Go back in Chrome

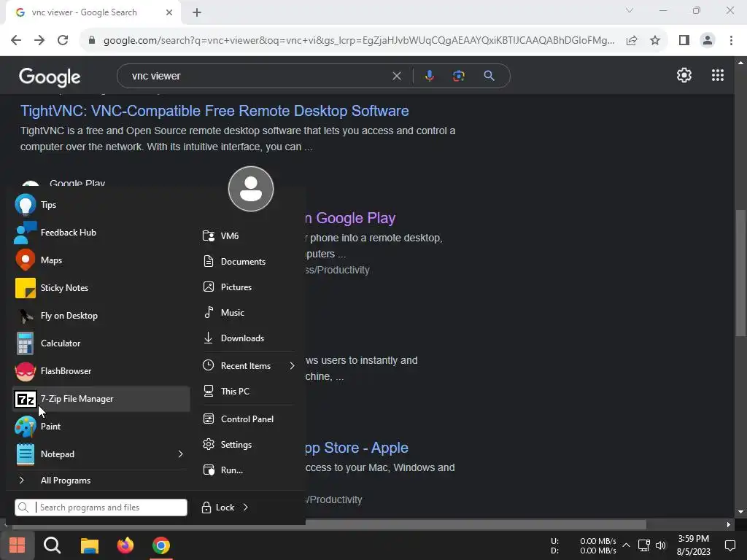coord(16,41)
